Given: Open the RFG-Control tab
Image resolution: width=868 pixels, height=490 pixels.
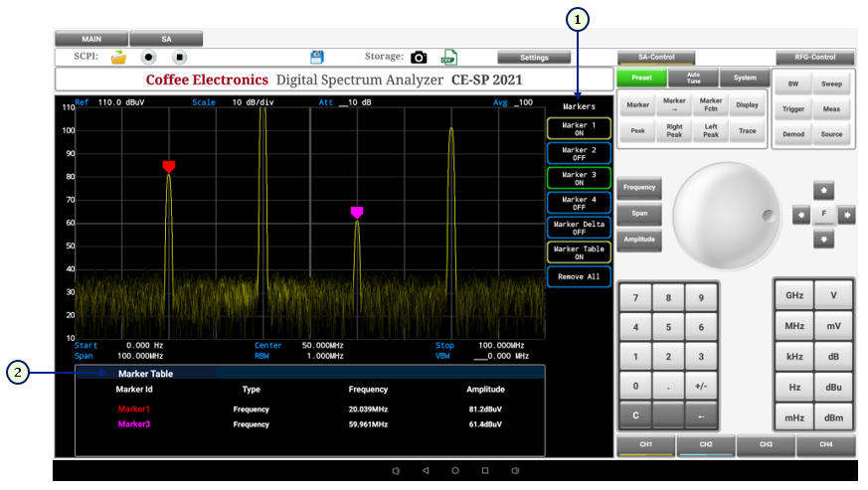Looking at the screenshot, I should 814,58.
